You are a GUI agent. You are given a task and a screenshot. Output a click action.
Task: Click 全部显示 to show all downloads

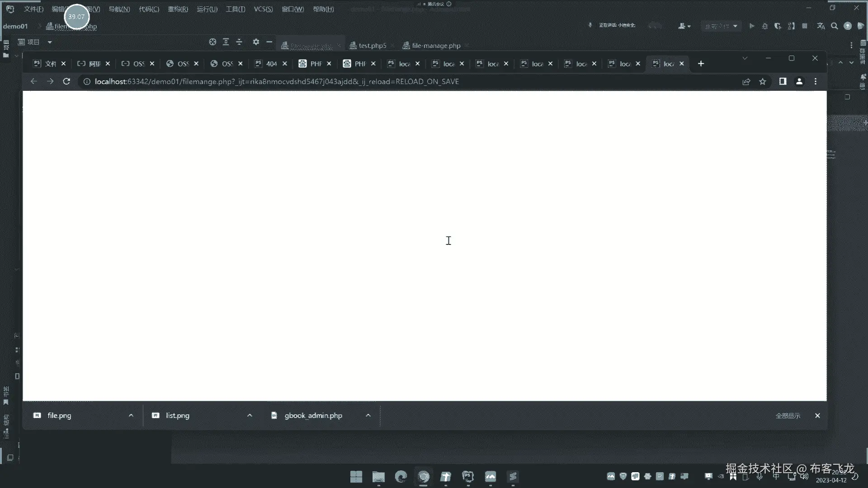[x=788, y=416]
